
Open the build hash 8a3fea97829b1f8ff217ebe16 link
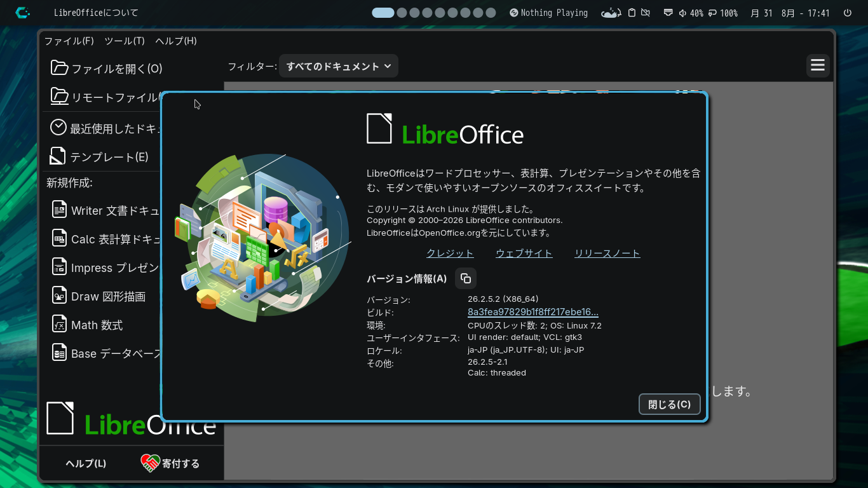click(533, 312)
